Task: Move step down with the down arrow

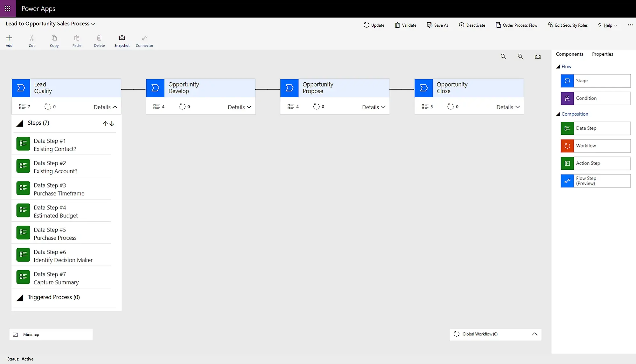Action: (x=112, y=124)
